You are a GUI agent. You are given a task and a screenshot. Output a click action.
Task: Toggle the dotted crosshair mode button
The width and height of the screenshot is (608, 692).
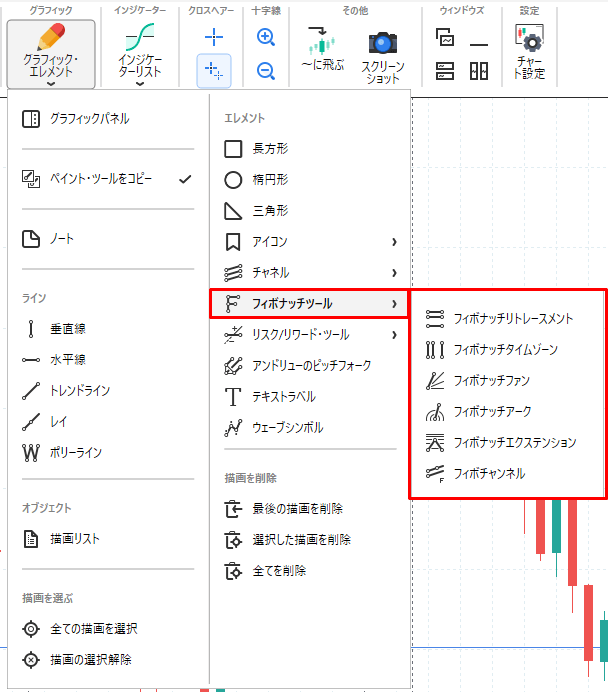coord(214,70)
